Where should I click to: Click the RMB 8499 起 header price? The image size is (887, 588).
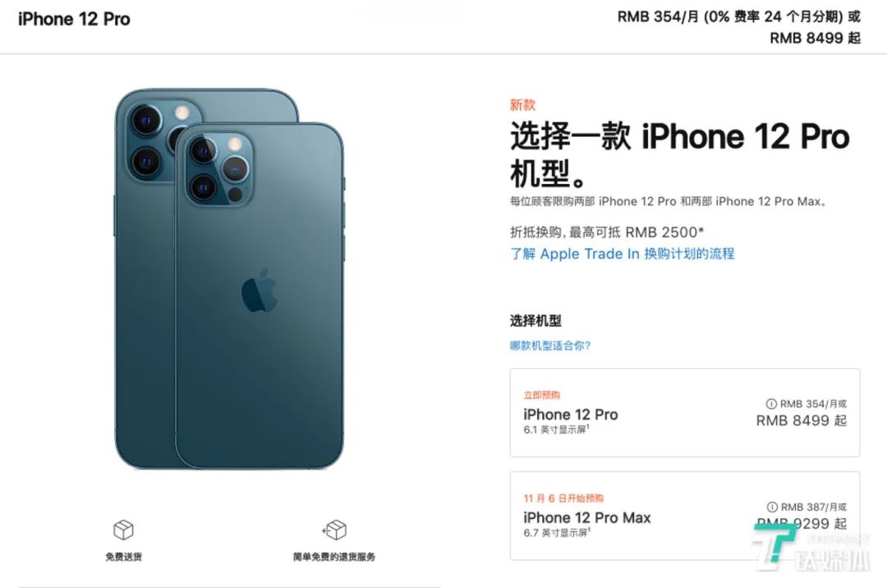(816, 38)
